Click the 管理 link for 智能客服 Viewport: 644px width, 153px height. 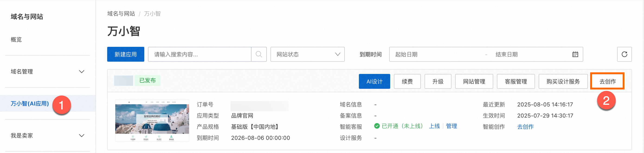(x=451, y=126)
